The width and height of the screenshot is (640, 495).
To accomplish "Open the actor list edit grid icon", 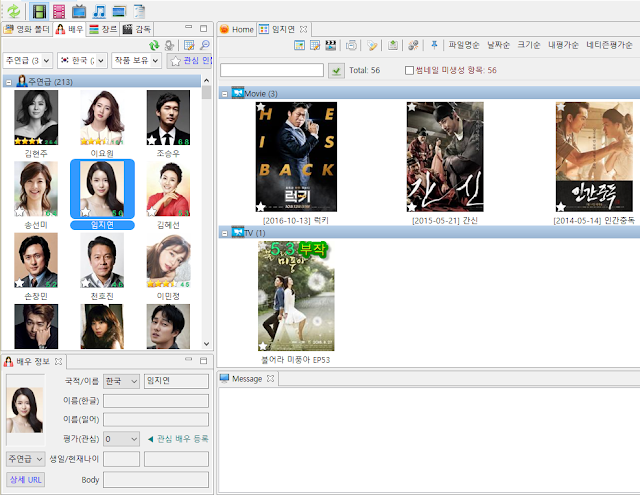I will pyautogui.click(x=189, y=45).
